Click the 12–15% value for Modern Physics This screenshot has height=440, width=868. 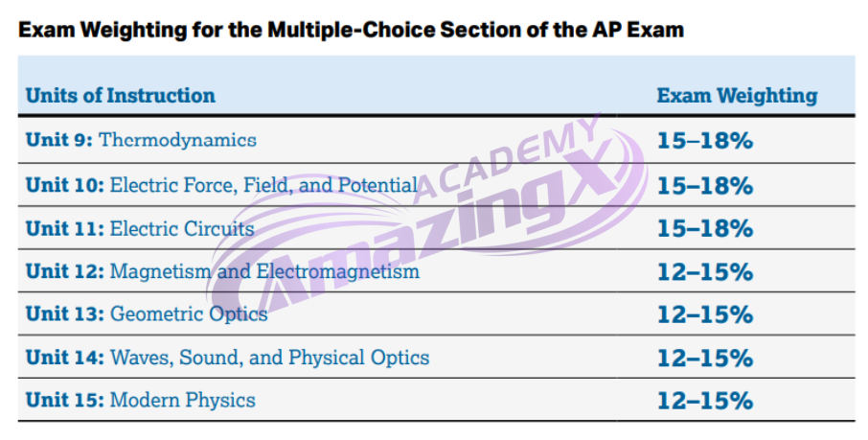pyautogui.click(x=705, y=401)
